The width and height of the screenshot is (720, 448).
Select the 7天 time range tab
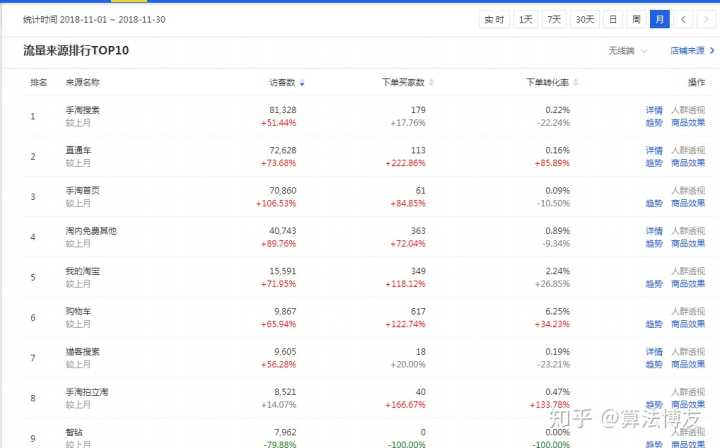tap(554, 20)
